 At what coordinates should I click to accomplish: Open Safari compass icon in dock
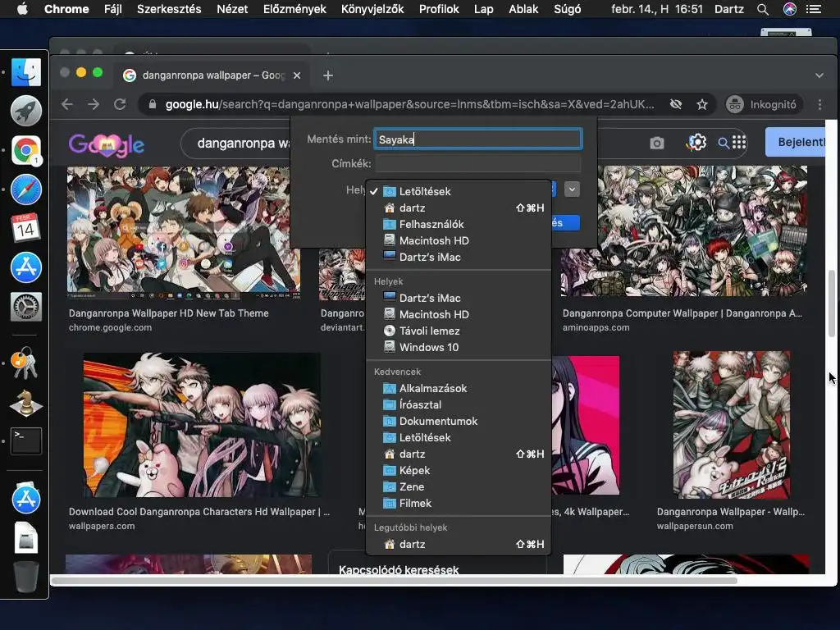tap(25, 189)
